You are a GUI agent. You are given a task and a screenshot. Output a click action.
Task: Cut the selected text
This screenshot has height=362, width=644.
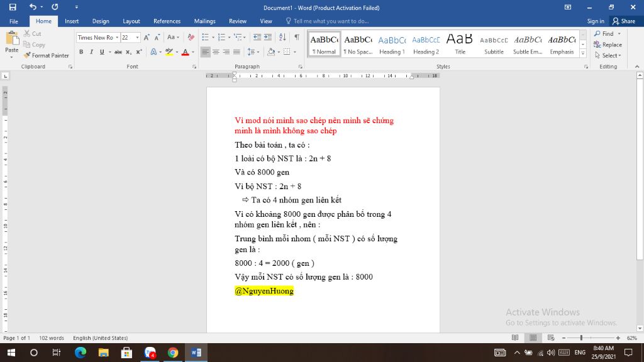(33, 34)
